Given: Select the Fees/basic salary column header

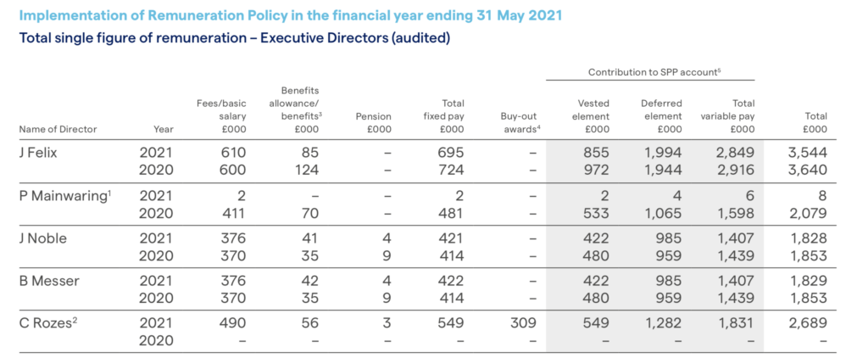Looking at the screenshot, I should pos(221,116).
